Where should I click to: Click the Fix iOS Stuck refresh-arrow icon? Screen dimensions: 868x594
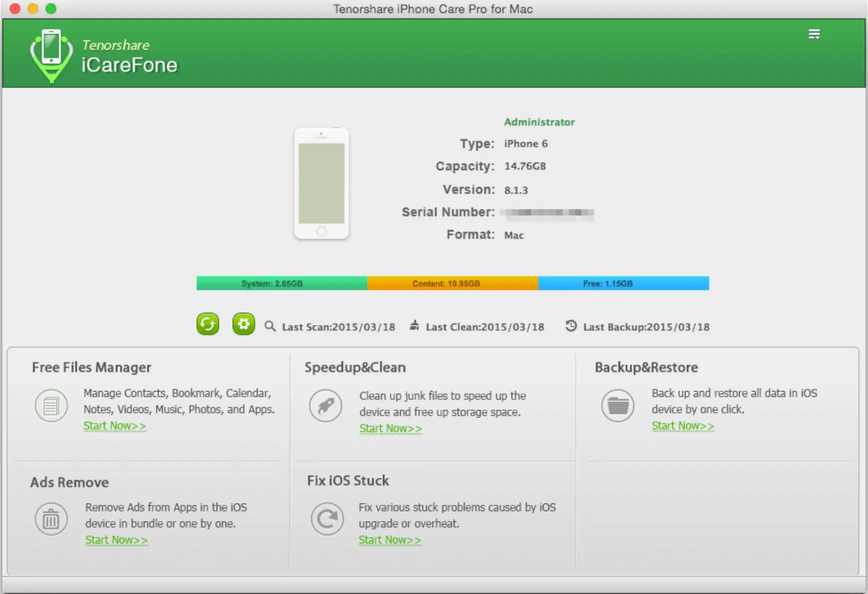pos(327,519)
